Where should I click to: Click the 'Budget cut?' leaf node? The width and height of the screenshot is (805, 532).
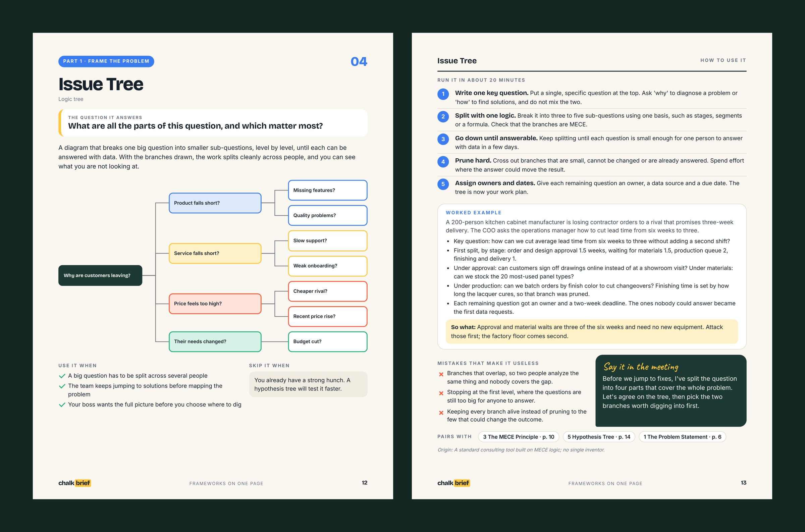(328, 342)
